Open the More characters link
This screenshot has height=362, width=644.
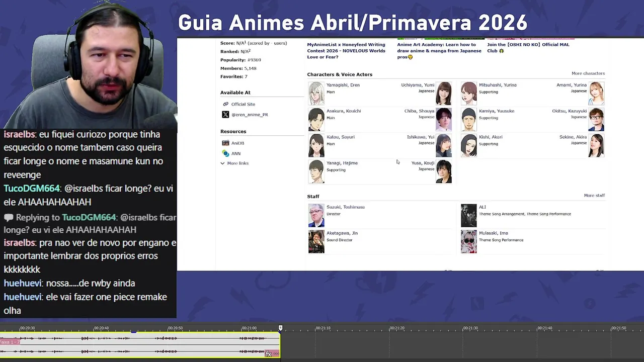[588, 73]
